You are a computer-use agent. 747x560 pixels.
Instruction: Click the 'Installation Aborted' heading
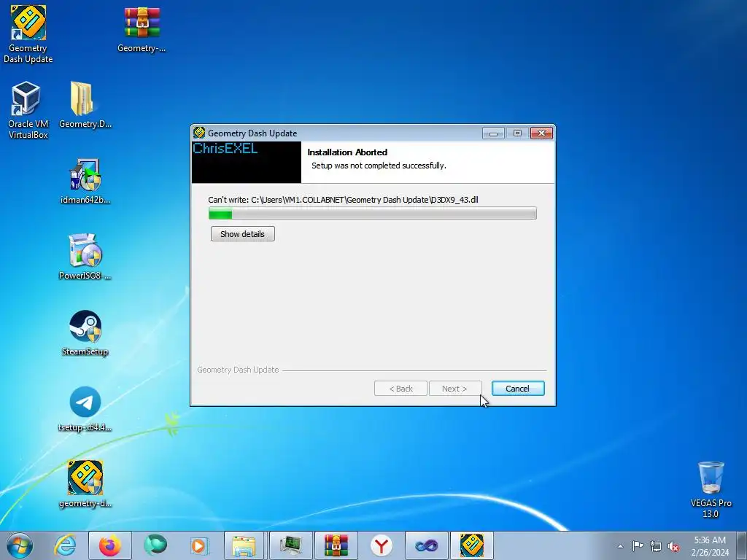pyautogui.click(x=347, y=152)
